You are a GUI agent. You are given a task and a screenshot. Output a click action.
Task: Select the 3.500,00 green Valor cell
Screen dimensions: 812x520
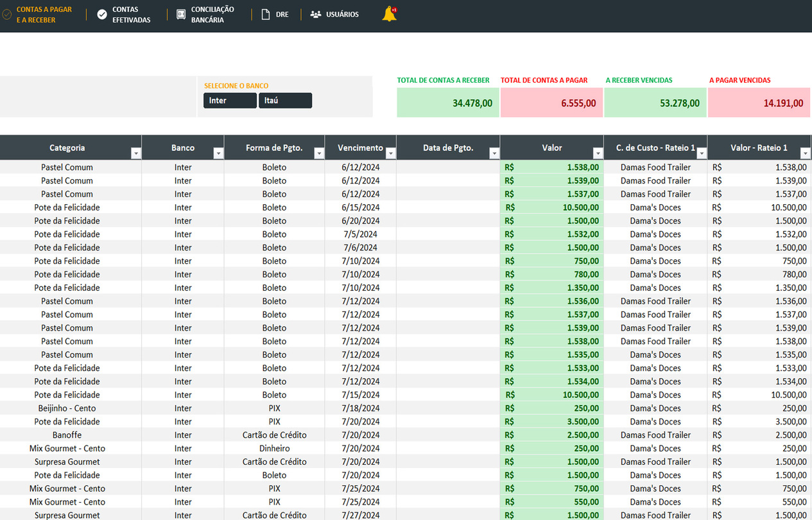pos(551,422)
